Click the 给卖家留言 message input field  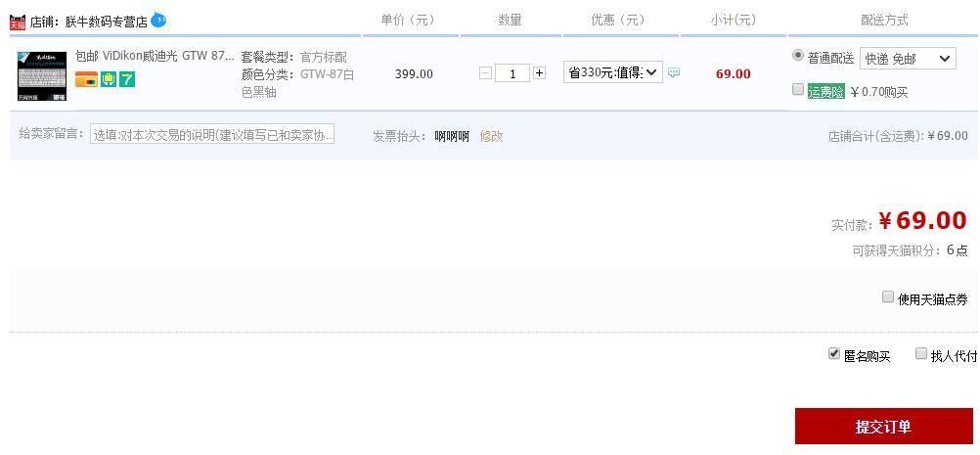212,134
